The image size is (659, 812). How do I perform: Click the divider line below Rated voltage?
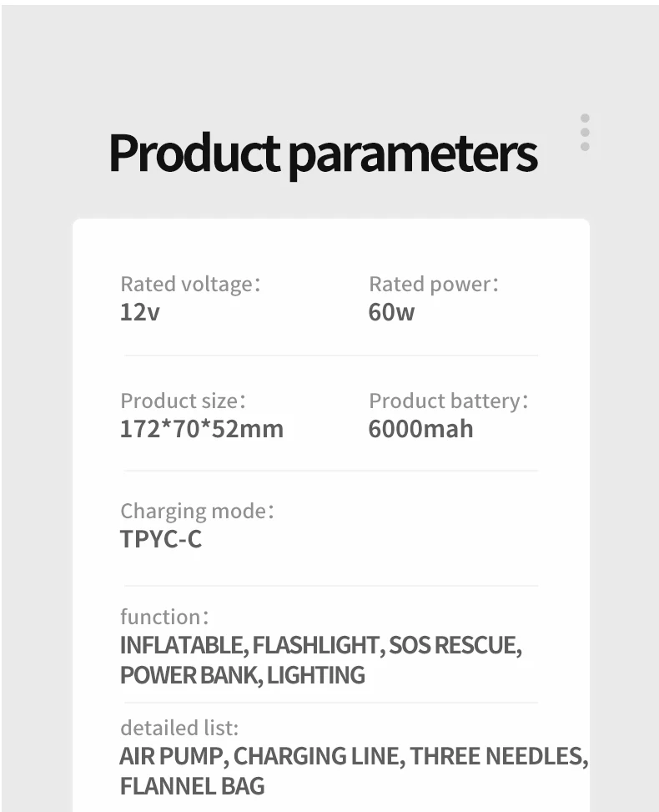(x=331, y=356)
